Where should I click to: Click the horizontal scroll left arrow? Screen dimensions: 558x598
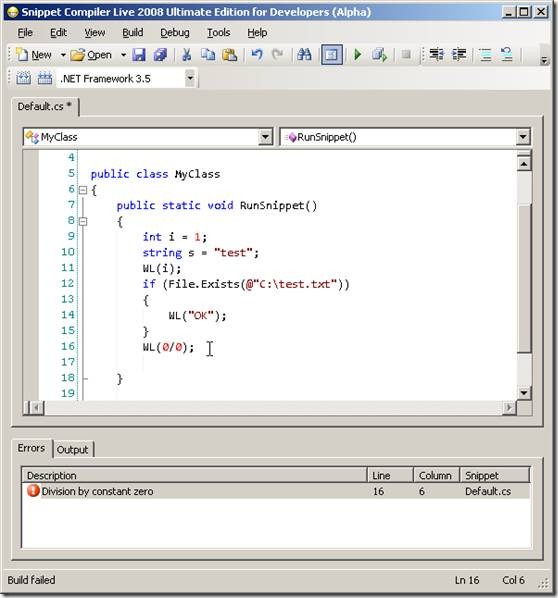[36, 408]
